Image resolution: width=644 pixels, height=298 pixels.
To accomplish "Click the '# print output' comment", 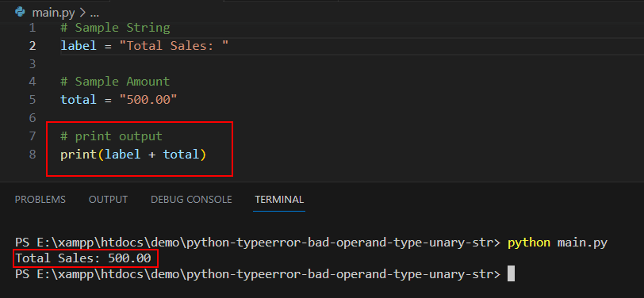I will pos(112,136).
